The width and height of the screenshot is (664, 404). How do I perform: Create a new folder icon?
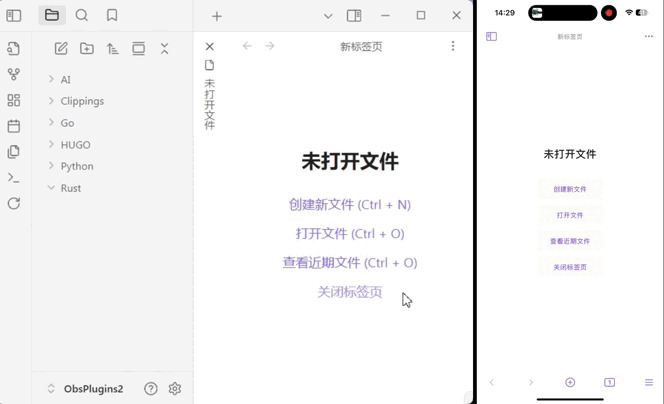tap(87, 49)
